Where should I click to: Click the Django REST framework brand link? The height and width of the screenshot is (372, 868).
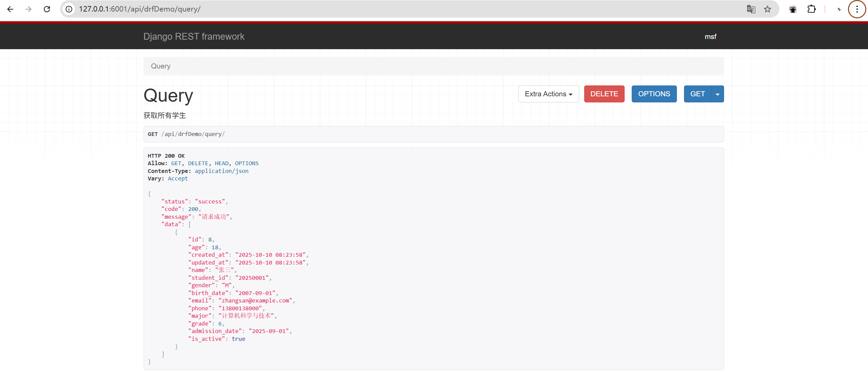click(x=193, y=37)
